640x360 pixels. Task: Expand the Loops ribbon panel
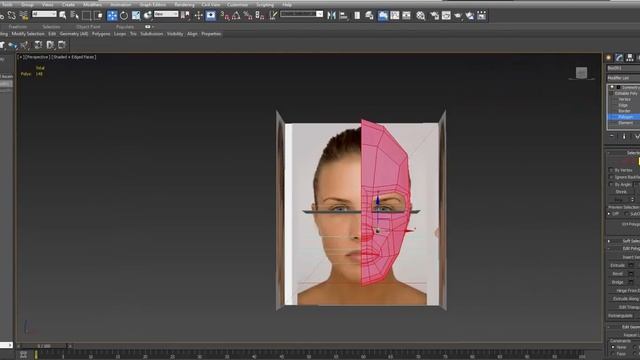[x=120, y=34]
